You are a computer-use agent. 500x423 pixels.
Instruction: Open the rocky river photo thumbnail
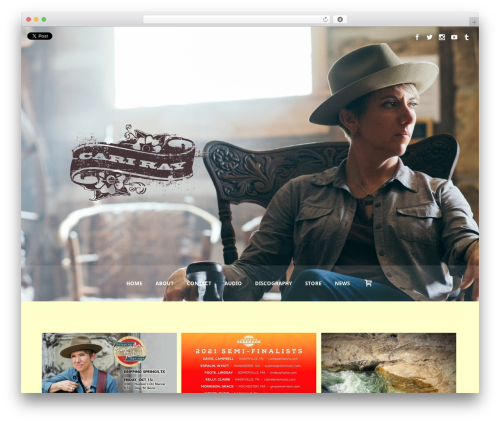(388, 363)
